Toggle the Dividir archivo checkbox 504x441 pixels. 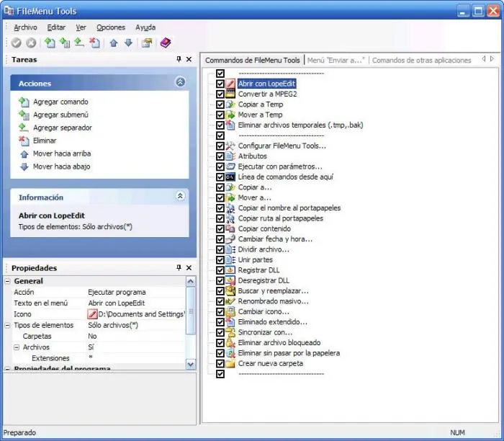click(x=220, y=249)
